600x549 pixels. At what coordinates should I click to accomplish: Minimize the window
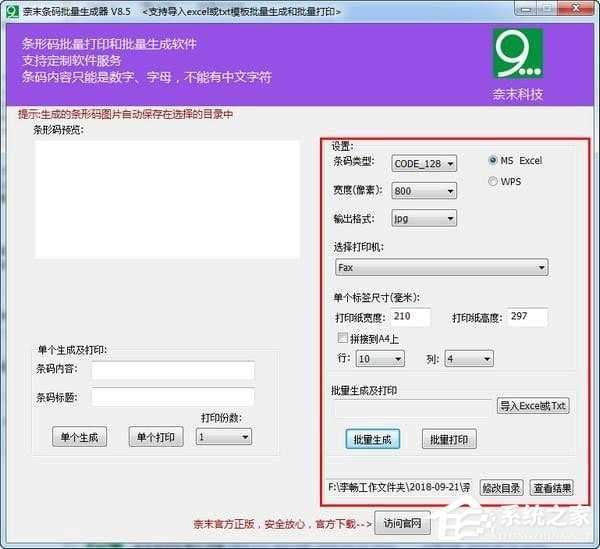(526, 9)
